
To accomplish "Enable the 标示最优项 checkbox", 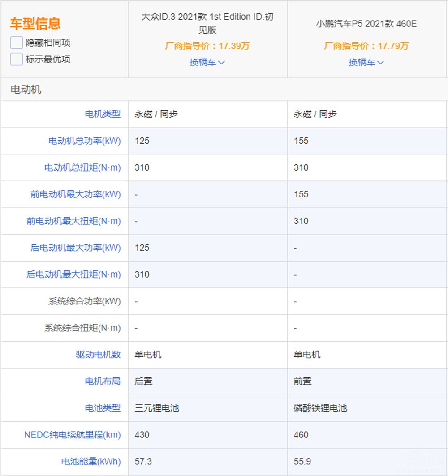I will coord(17,59).
